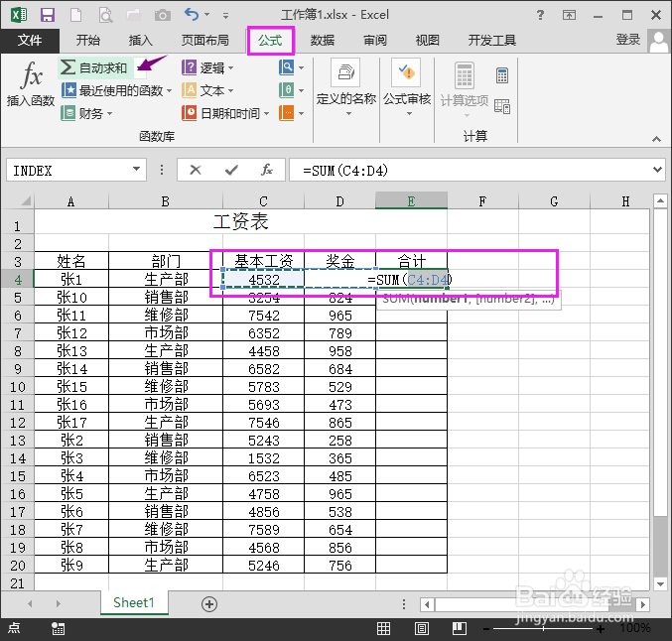This screenshot has width=672, height=641.
Task: Confirm formula entry with the checkmark icon
Action: click(x=231, y=170)
